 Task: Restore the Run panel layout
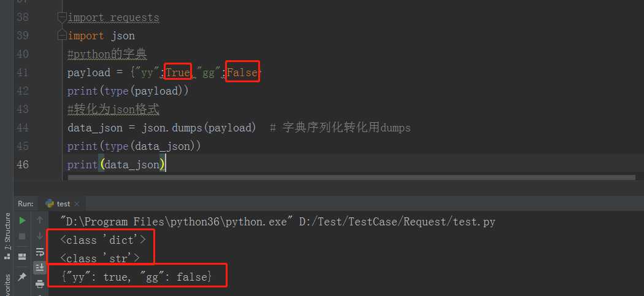pos(22,257)
